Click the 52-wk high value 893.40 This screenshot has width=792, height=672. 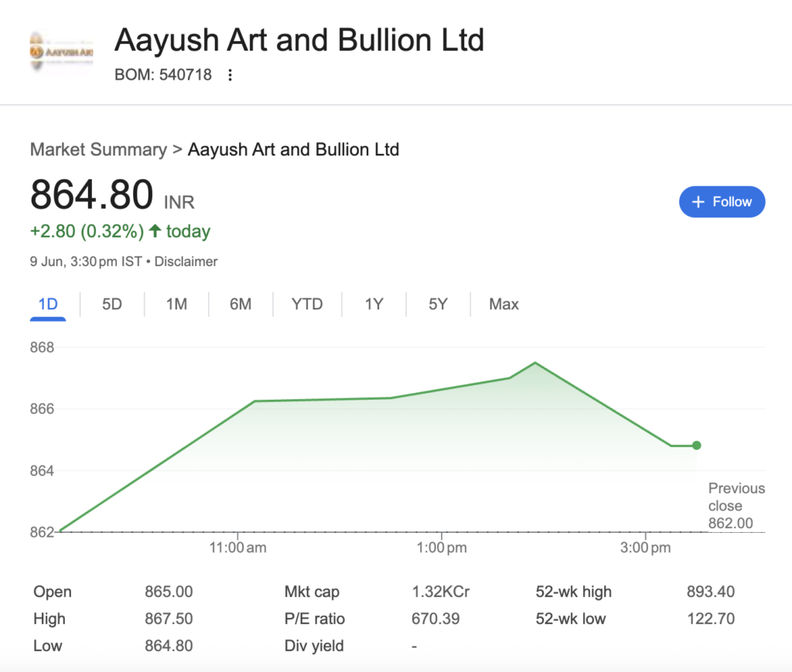[710, 592]
